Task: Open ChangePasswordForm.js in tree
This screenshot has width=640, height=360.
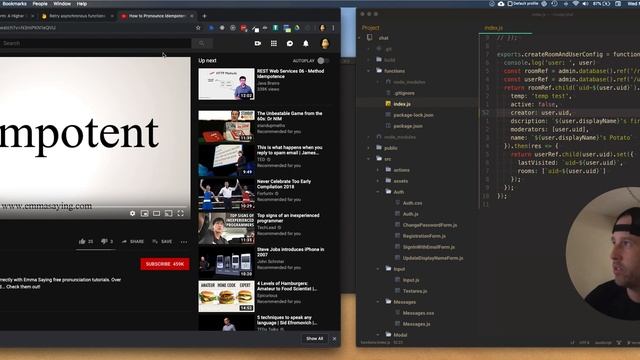Action: click(x=430, y=225)
